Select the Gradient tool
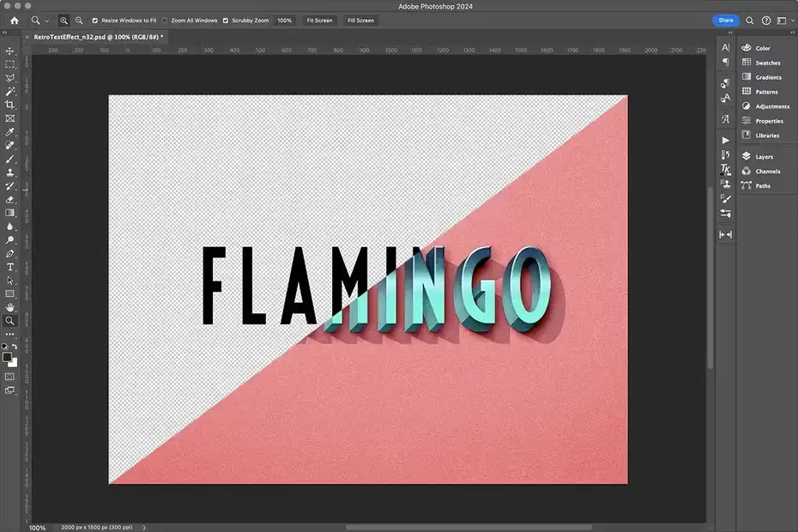 (x=9, y=213)
